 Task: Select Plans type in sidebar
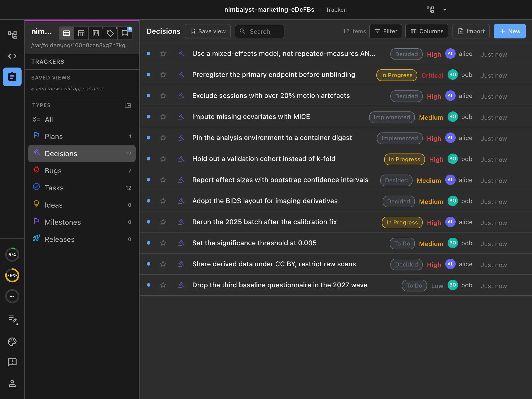coord(82,136)
